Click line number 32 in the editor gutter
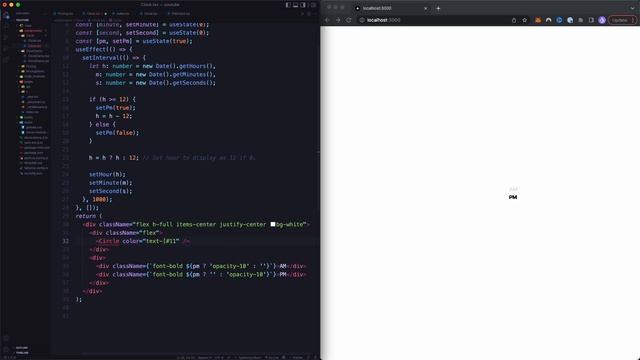The image size is (640, 360). 65,241
